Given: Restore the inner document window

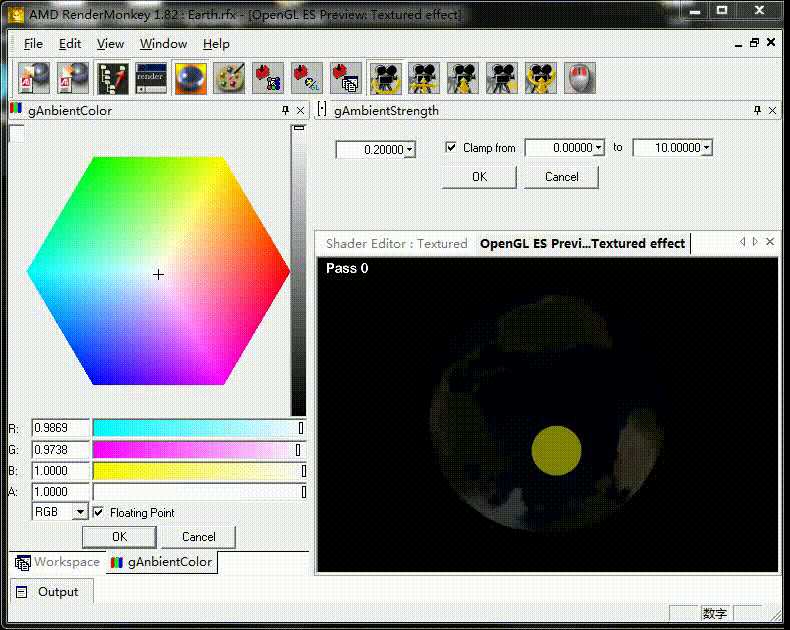Looking at the screenshot, I should (x=754, y=43).
